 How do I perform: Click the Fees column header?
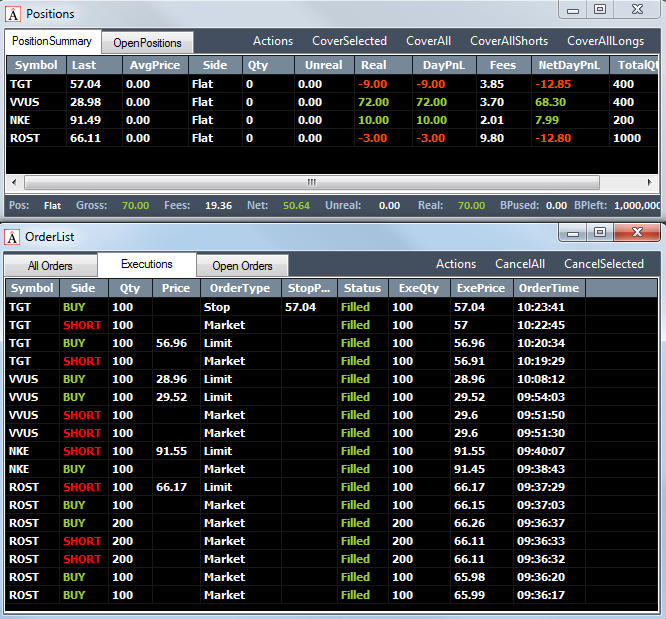[x=503, y=65]
